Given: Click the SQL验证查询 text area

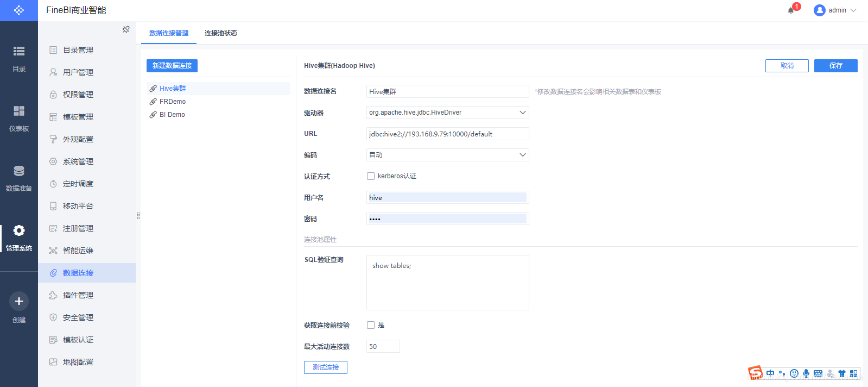Looking at the screenshot, I should (x=448, y=283).
